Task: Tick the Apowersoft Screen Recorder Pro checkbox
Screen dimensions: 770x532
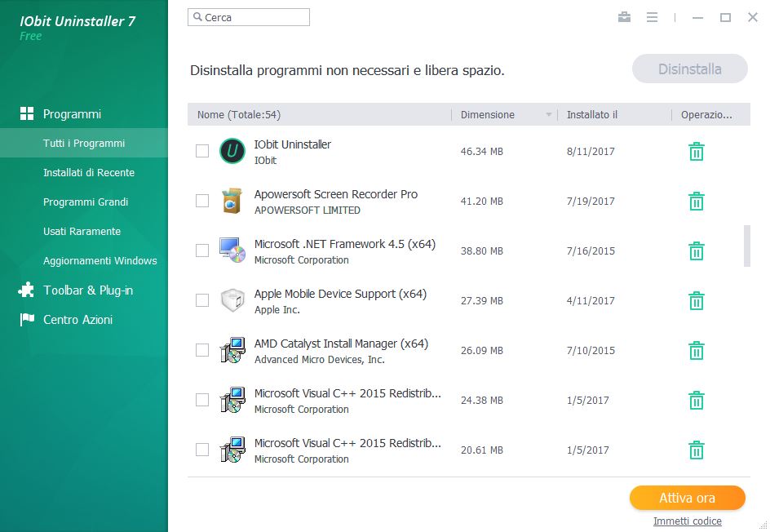Action: 202,201
